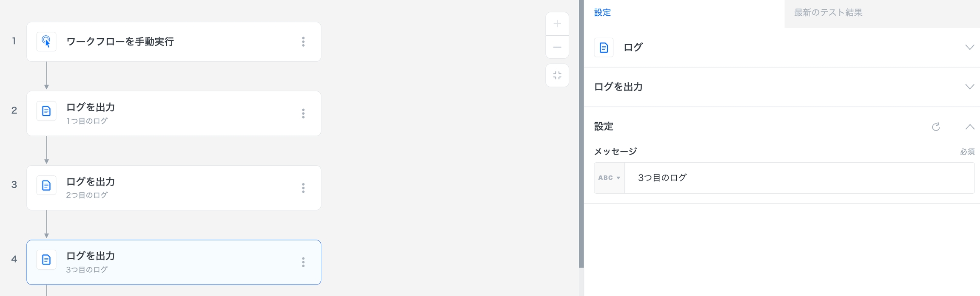Open three-dot menu for ワークフローを手動実行 step
The height and width of the screenshot is (296, 980).
[303, 42]
